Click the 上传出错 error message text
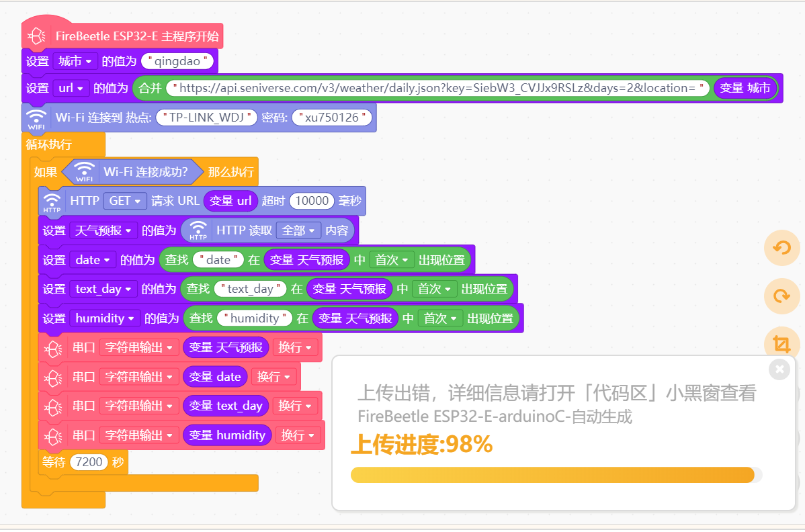Screen dimensions: 805x532 tap(556, 393)
